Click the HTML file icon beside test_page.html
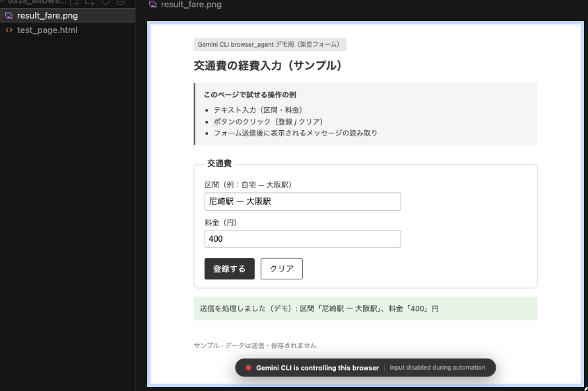 [x=9, y=30]
